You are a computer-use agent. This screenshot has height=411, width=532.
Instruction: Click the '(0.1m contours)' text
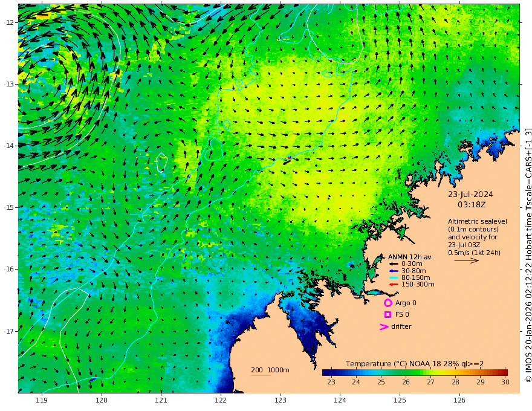pos(473,229)
